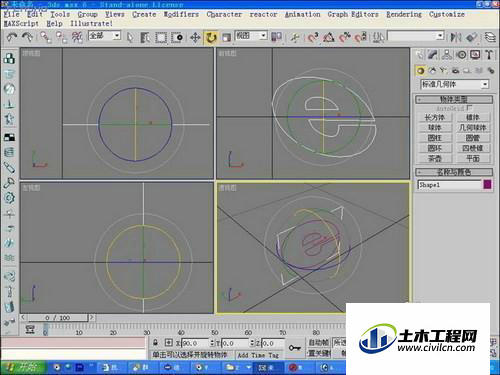
Task: Collapse the 名称与颜色 rollout
Action: (454, 172)
